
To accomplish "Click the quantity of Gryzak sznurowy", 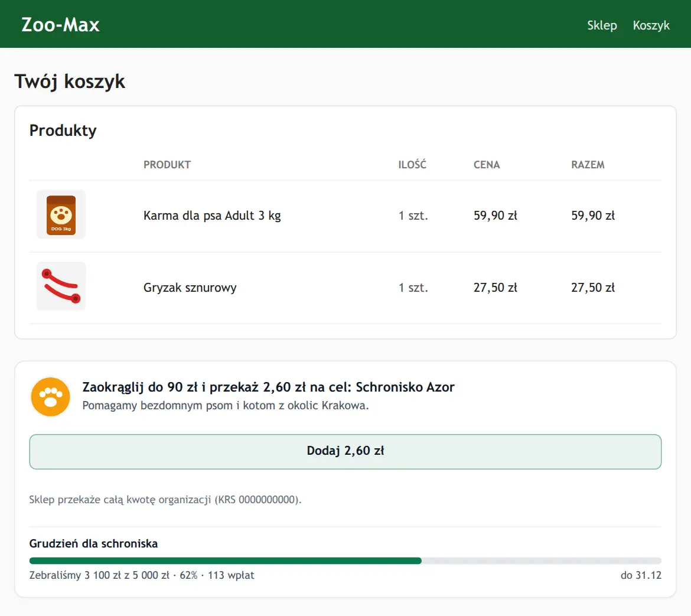I will pos(413,288).
